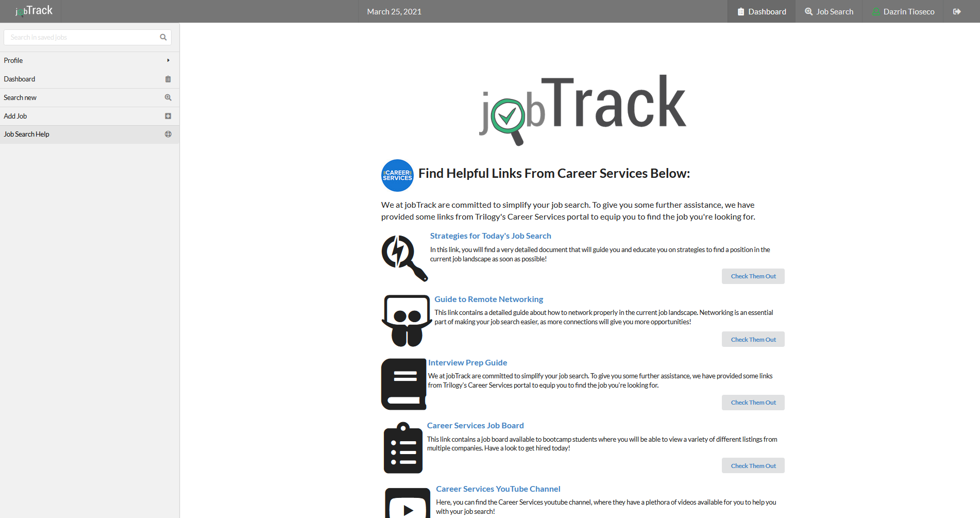Click Check Them Out for Strategies
The width and height of the screenshot is (980, 518).
click(x=753, y=276)
